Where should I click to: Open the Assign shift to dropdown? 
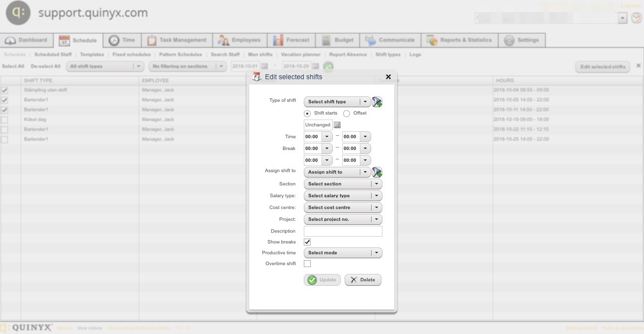(337, 172)
